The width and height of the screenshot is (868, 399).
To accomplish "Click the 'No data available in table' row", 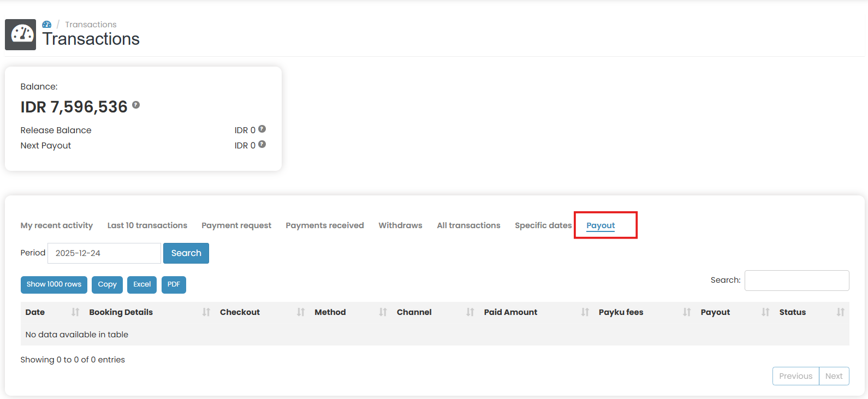I will 435,335.
